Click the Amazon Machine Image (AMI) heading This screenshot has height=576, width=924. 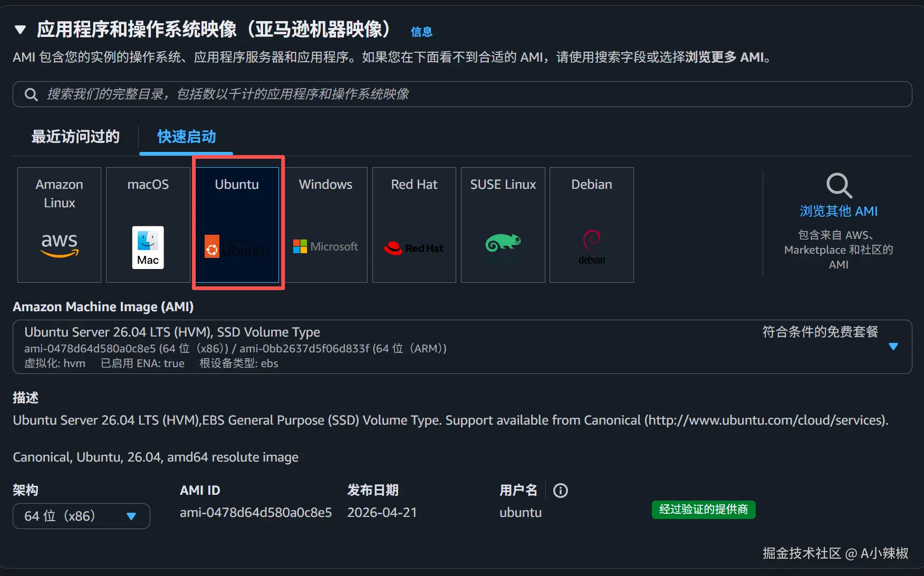[x=103, y=306]
